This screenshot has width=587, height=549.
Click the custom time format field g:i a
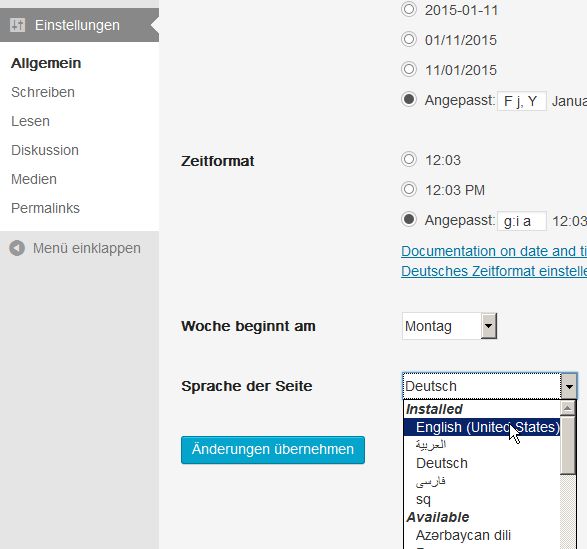[x=521, y=221]
